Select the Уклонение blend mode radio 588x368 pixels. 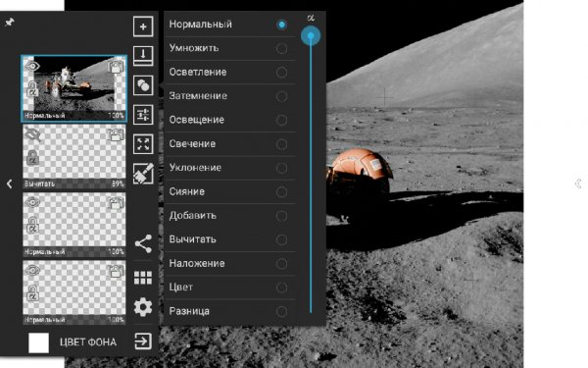[x=281, y=168]
